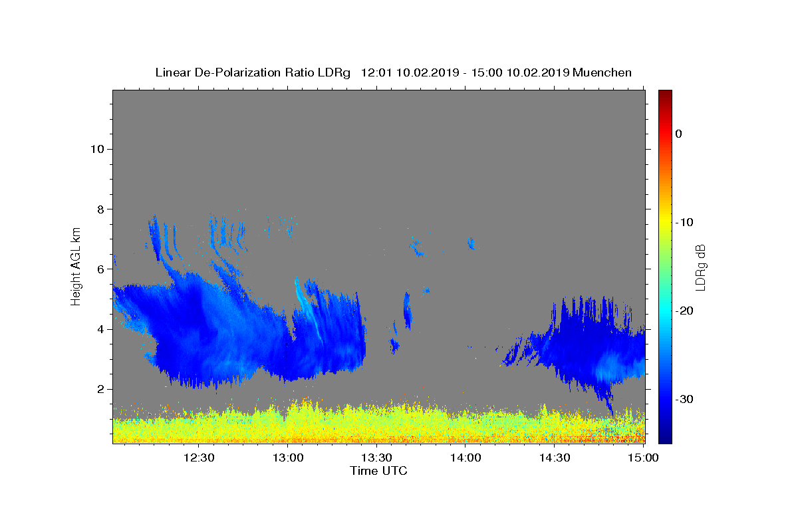Click the plot title 'Linear De-Polarization Ratio LDRg'
The width and height of the screenshot is (798, 532).
point(253,72)
